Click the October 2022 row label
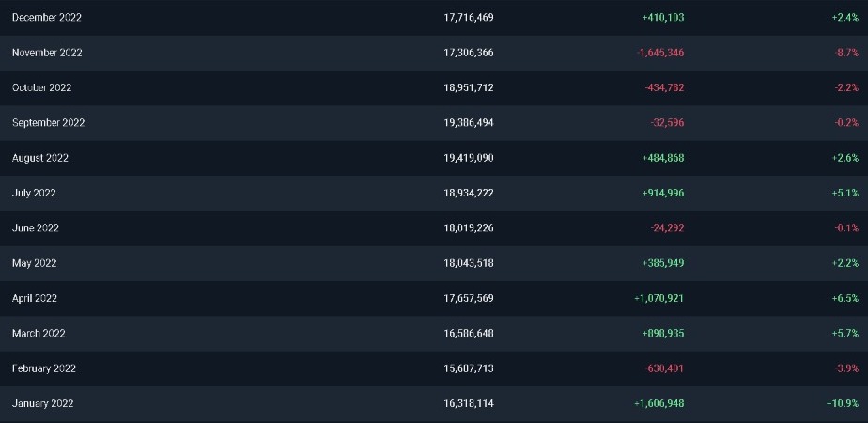 point(42,87)
